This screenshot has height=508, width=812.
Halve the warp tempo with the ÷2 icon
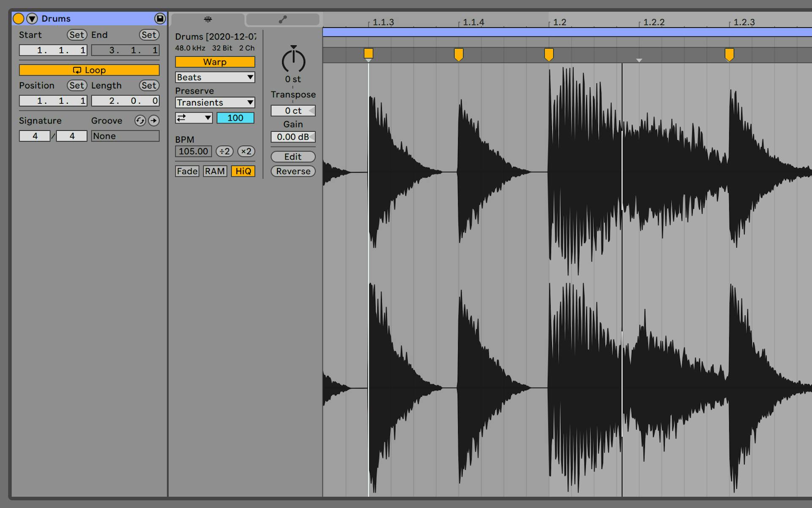[x=224, y=151]
